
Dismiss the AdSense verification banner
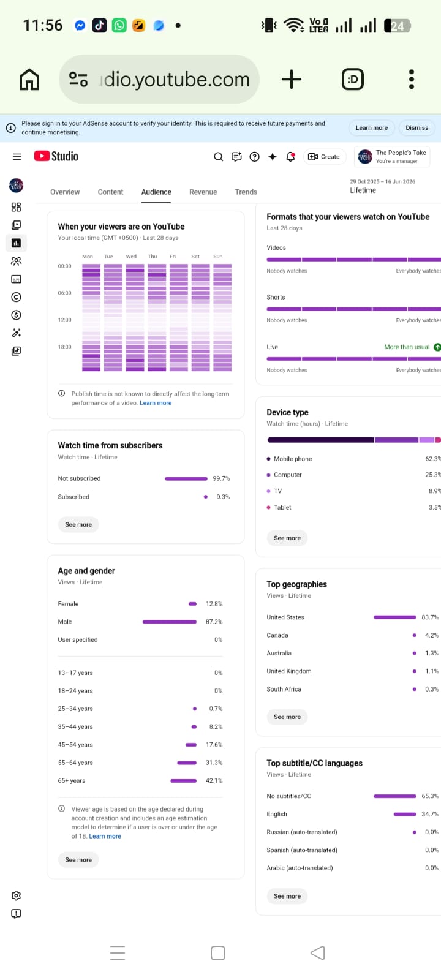[x=417, y=128]
